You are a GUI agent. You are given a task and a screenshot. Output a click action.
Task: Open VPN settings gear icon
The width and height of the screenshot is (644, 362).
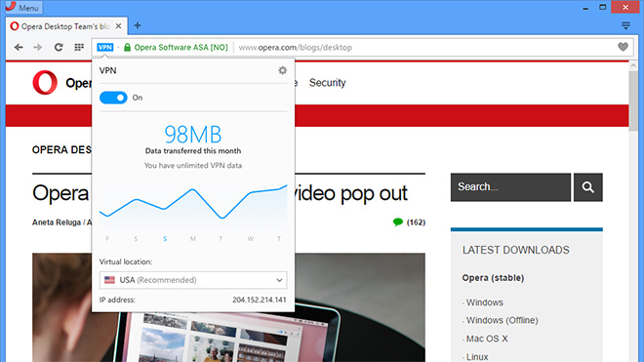[282, 70]
